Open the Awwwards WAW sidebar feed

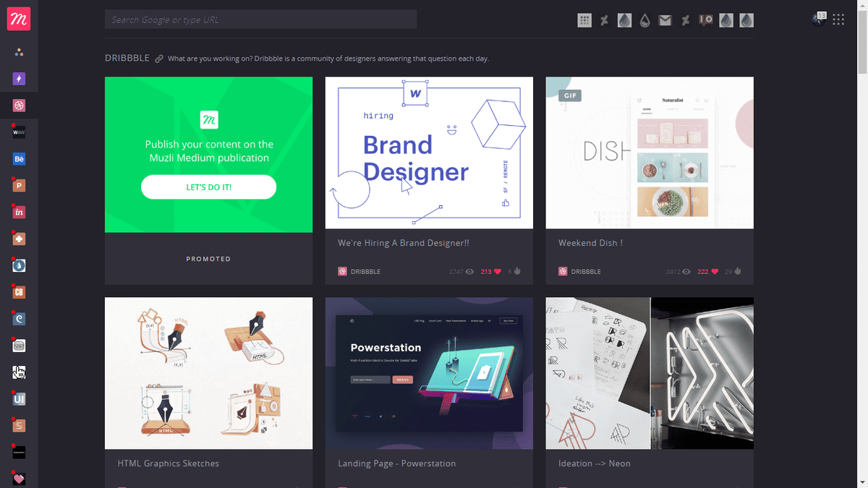19,132
